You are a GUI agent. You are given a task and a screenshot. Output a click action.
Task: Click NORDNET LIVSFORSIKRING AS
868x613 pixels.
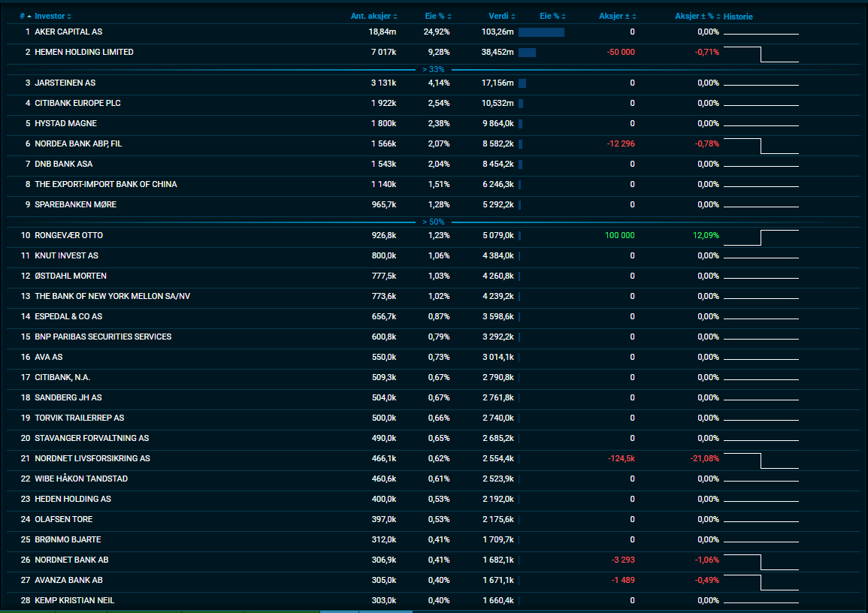coord(92,459)
